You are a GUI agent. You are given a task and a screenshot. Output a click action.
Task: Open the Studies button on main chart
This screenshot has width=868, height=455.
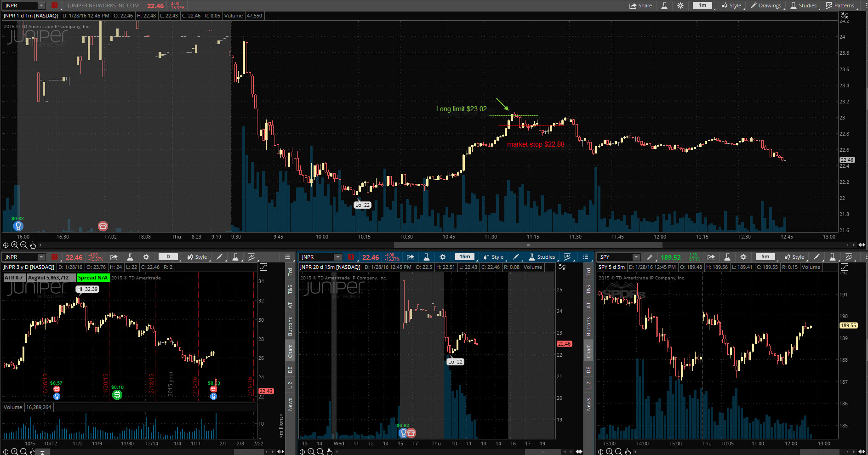tap(803, 6)
